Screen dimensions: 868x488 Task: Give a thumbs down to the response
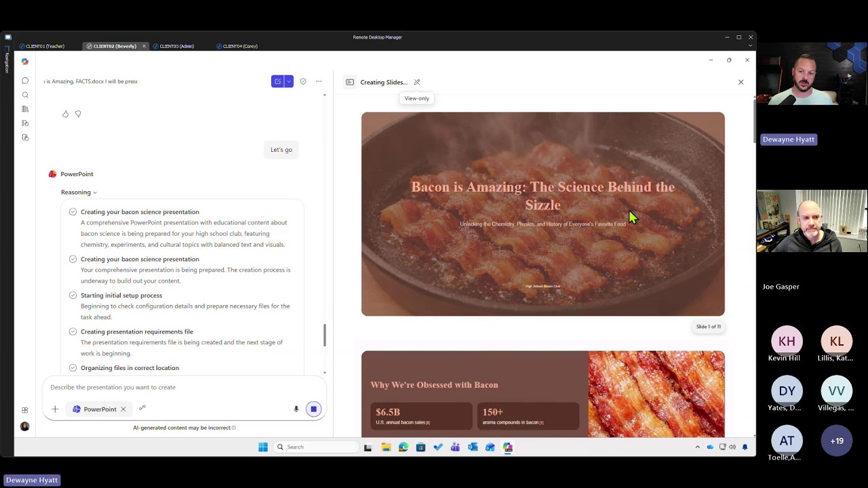(x=78, y=114)
